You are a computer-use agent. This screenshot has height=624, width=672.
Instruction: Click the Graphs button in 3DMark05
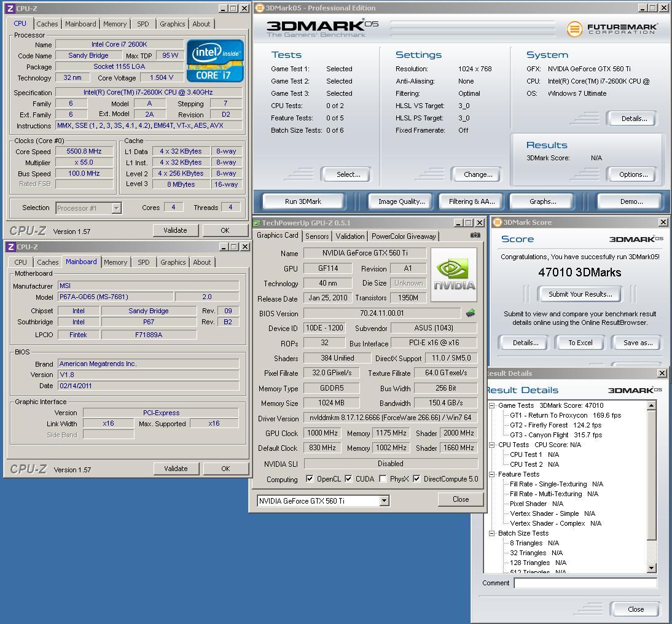point(542,201)
